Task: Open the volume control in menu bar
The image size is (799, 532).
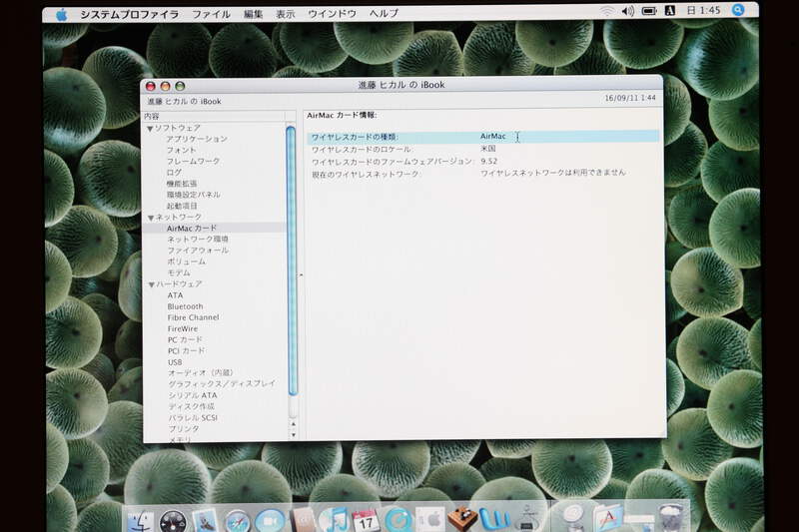Action: pyautogui.click(x=628, y=11)
